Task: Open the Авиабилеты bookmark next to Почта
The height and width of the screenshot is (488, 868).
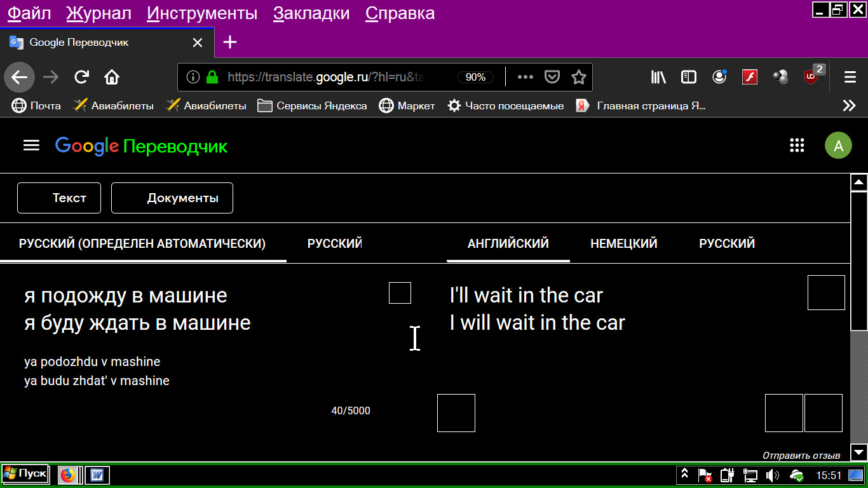Action: pyautogui.click(x=113, y=106)
